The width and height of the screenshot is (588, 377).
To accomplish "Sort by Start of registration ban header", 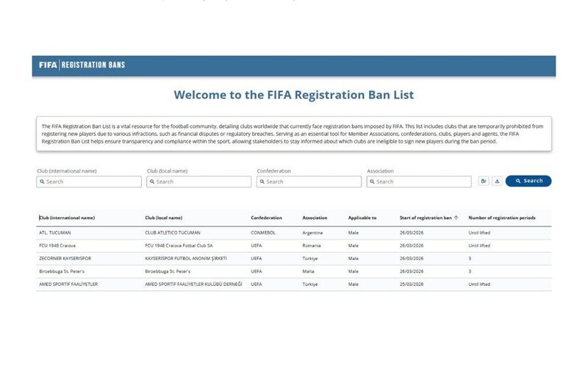I will (x=426, y=218).
